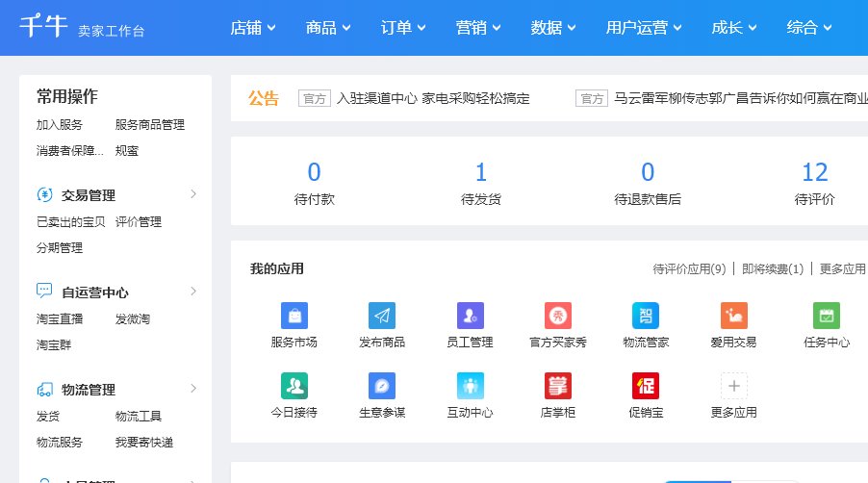Image resolution: width=868 pixels, height=483 pixels.
Task: Click the 发货 sidebar link
Action: 47,416
